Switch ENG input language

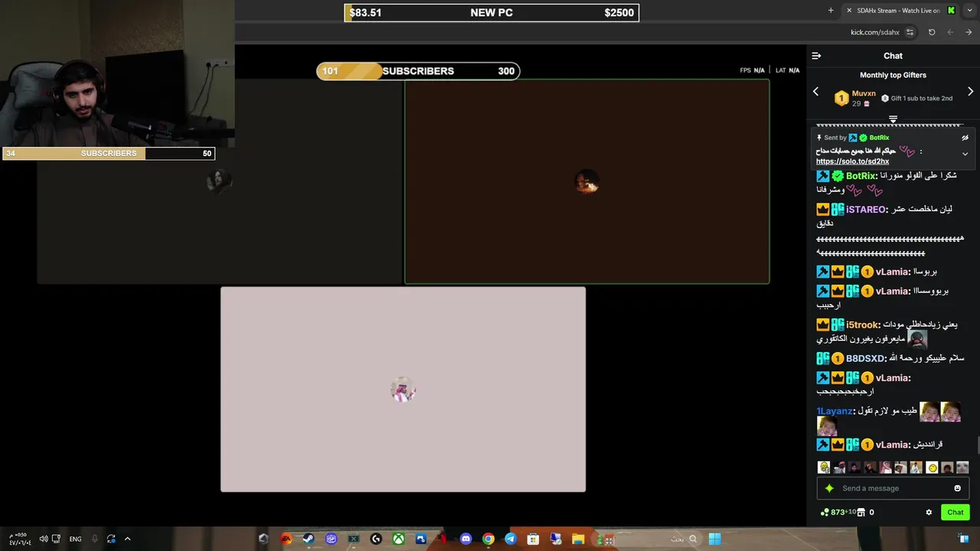pos(75,539)
